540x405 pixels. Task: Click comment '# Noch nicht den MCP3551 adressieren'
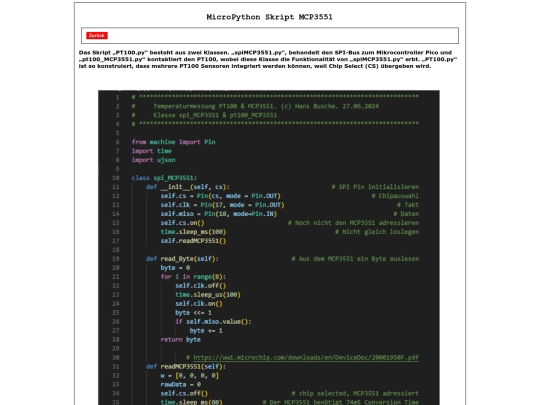(x=353, y=222)
